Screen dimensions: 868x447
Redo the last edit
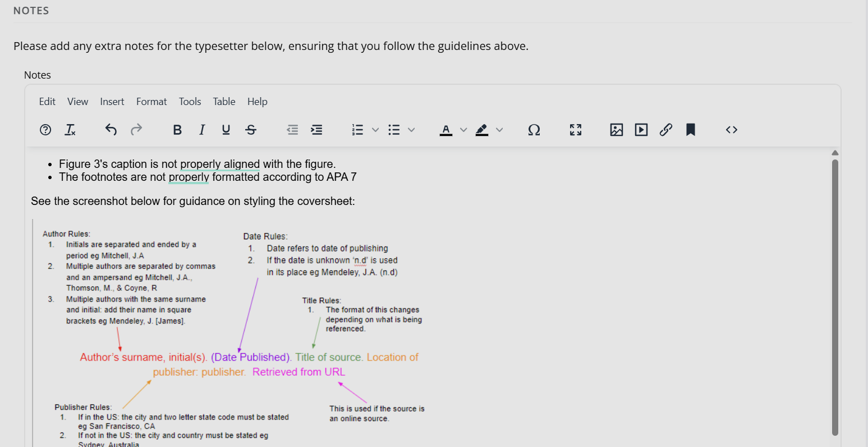[136, 130]
